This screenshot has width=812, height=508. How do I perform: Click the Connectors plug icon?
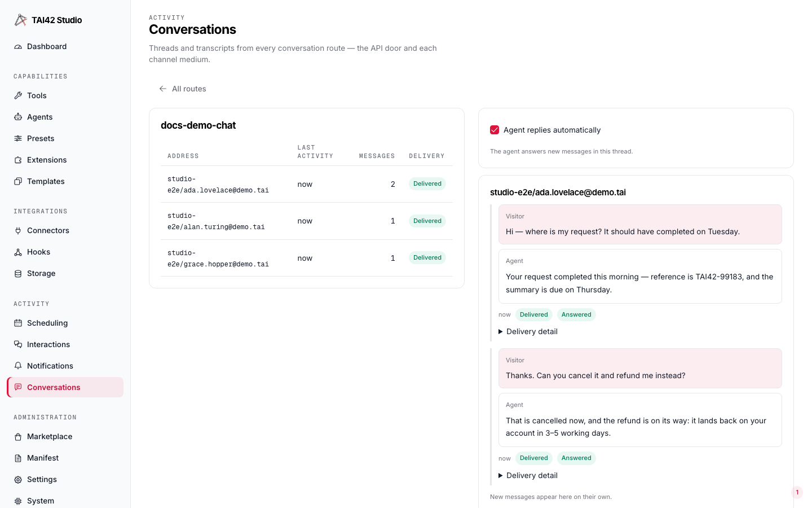pyautogui.click(x=18, y=231)
